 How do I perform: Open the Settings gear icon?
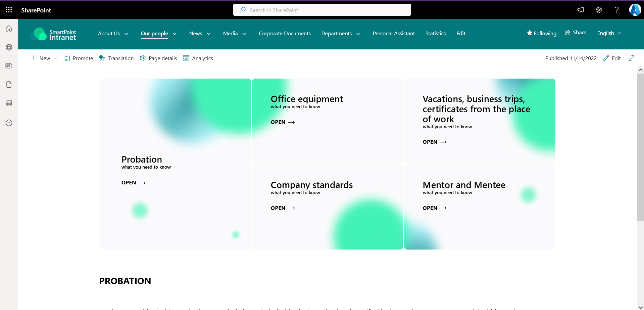click(x=599, y=10)
